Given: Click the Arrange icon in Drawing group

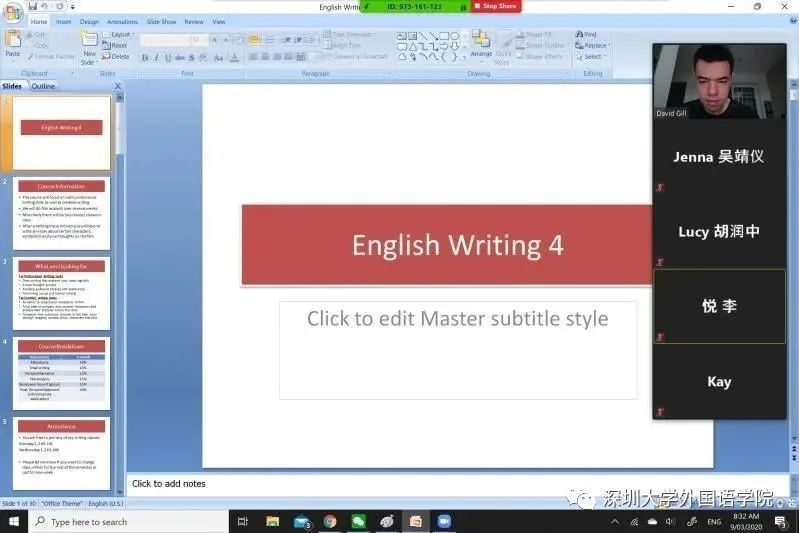Looking at the screenshot, I should tap(481, 44).
